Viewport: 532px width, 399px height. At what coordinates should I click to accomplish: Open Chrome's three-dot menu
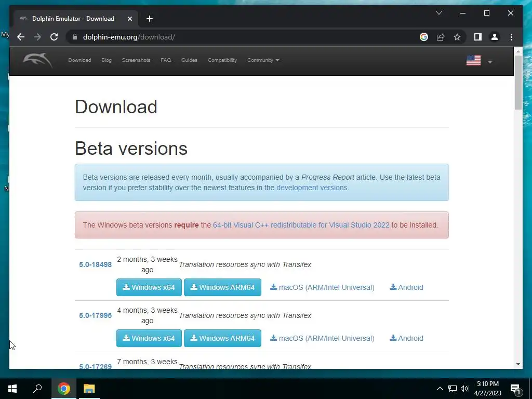511,37
